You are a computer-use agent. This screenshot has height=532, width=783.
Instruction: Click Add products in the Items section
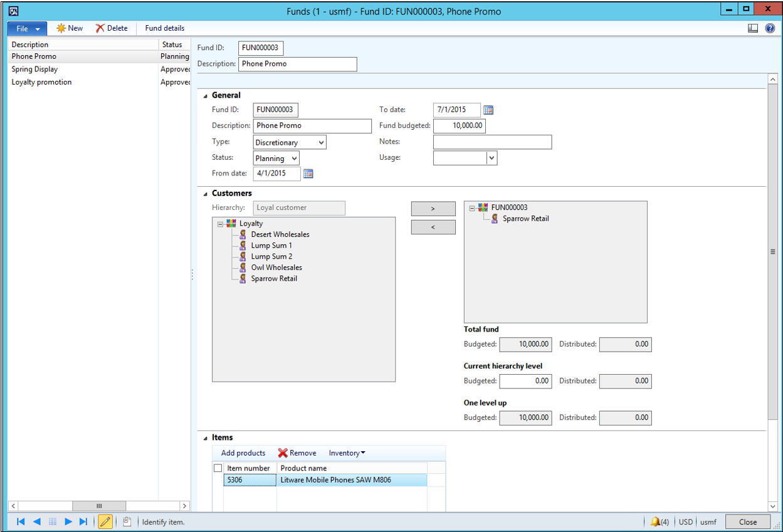(243, 453)
